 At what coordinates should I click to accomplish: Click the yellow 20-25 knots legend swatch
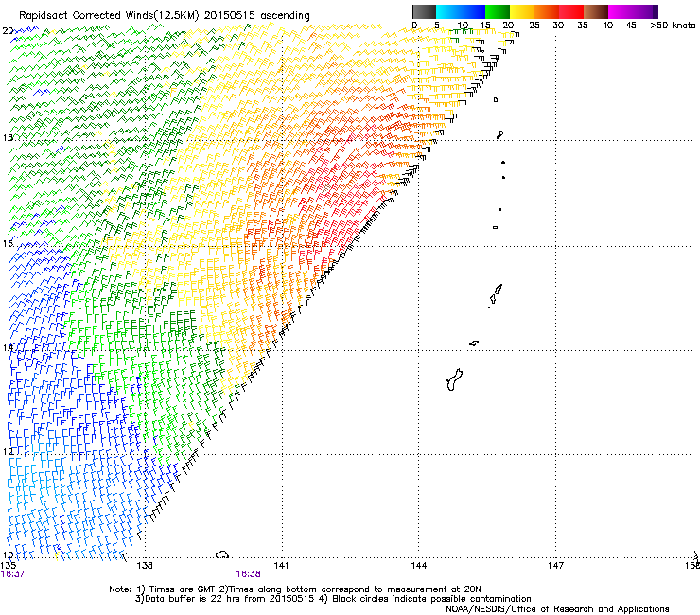522,11
